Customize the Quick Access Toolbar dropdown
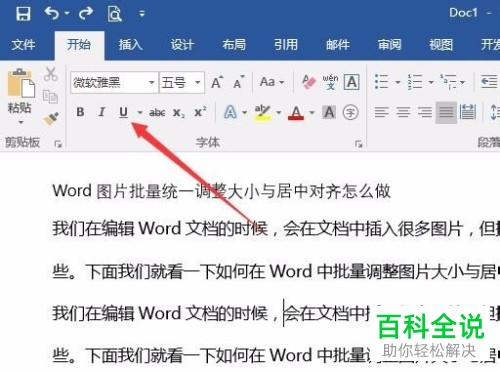 tap(142, 14)
